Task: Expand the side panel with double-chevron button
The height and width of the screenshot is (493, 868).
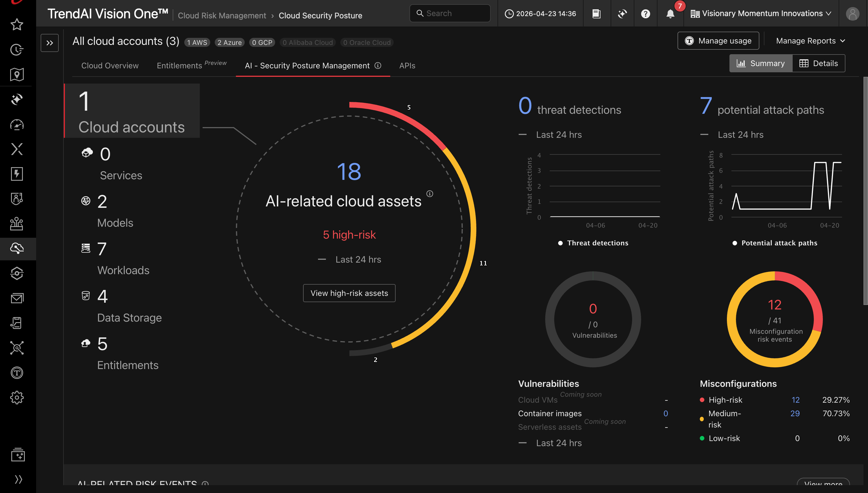Action: [50, 43]
